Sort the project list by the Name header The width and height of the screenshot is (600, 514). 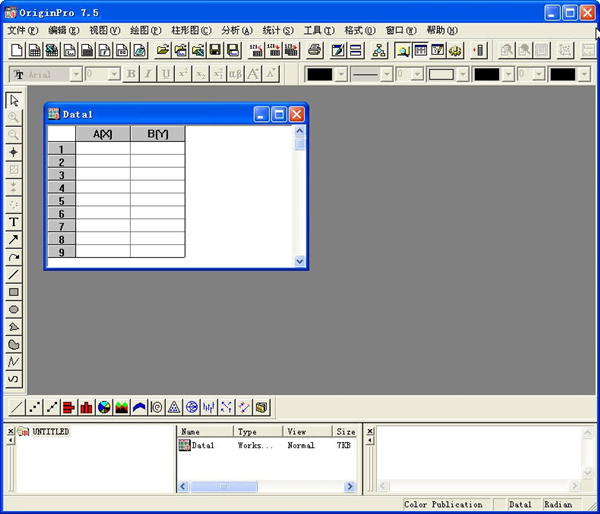(205, 431)
